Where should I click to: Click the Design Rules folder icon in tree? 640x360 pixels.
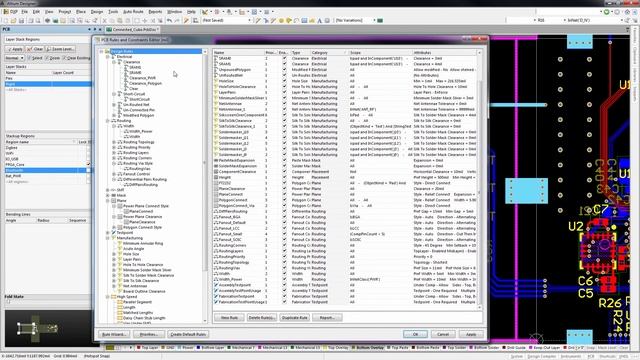tap(107, 51)
